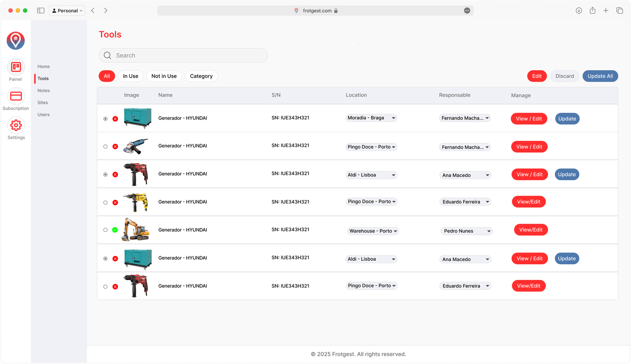The height and width of the screenshot is (364, 631).
Task: Focus the tools Search field
Action: [x=183, y=56]
